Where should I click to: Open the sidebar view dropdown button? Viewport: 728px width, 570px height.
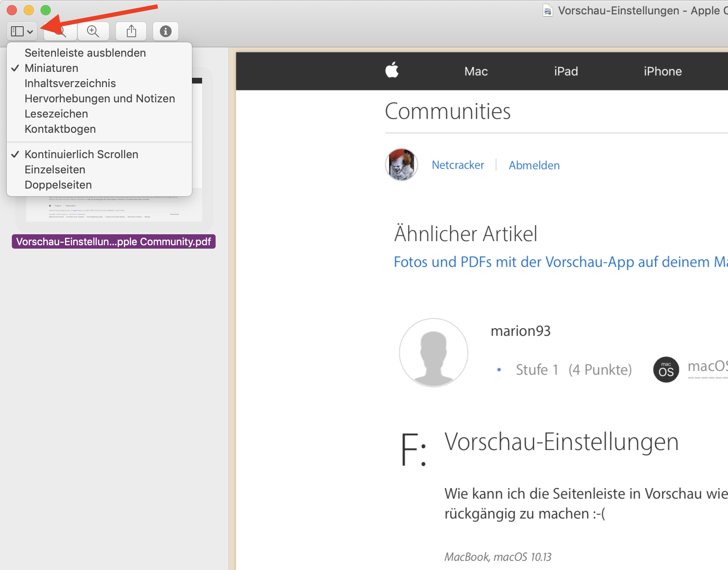click(22, 31)
